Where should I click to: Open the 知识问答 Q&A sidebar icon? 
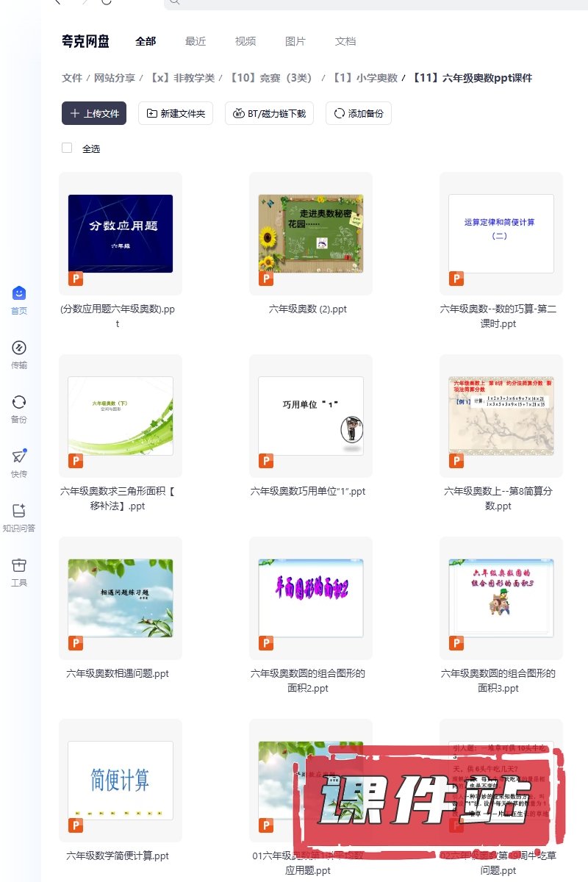click(19, 512)
